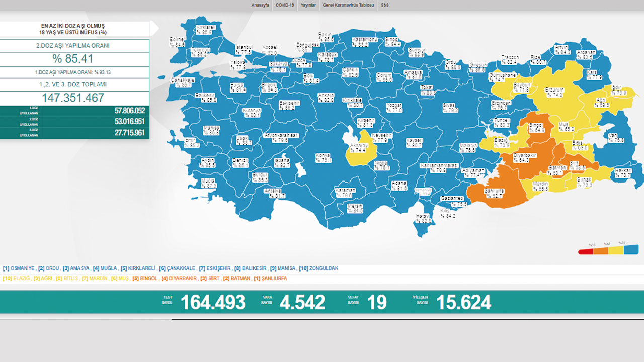Click the $$$ menu entry
This screenshot has width=644, height=362.
click(x=384, y=5)
